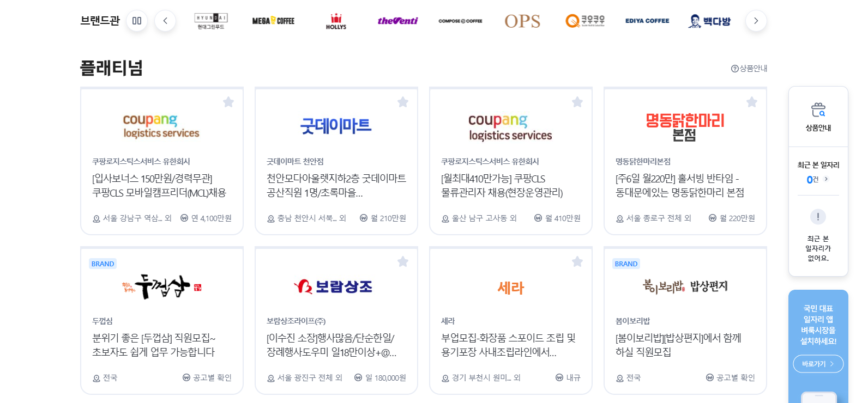Viewport: 868px width, 403px height.
Task: Select company name 굿데이마트 천안점
Action: click(x=295, y=162)
